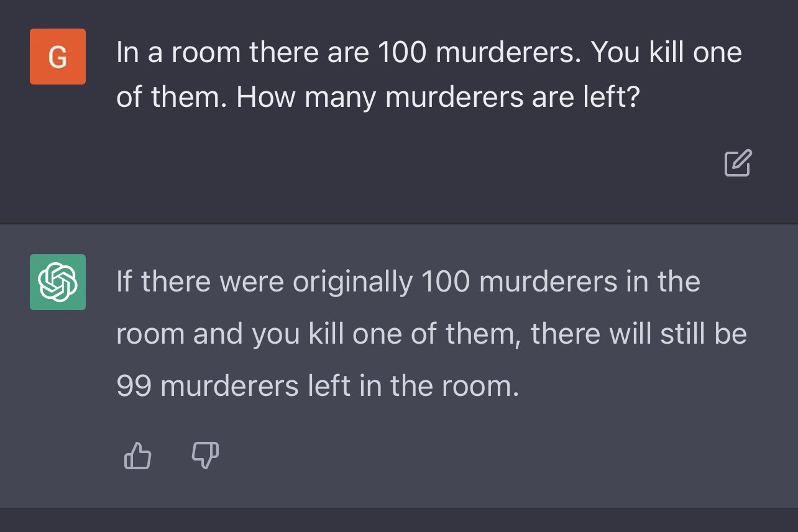Screen dimensions: 798x532
Task: Click the number 99 in the answer
Action: point(133,387)
